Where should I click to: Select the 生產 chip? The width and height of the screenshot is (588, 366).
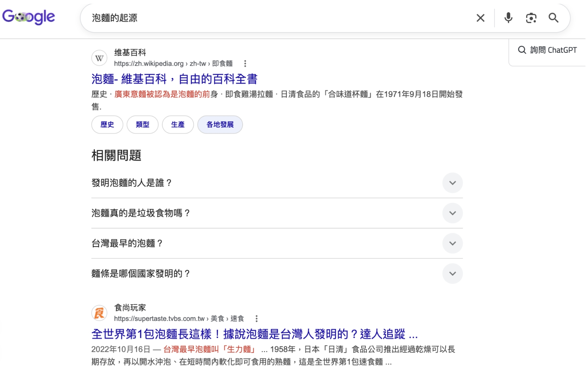click(179, 125)
